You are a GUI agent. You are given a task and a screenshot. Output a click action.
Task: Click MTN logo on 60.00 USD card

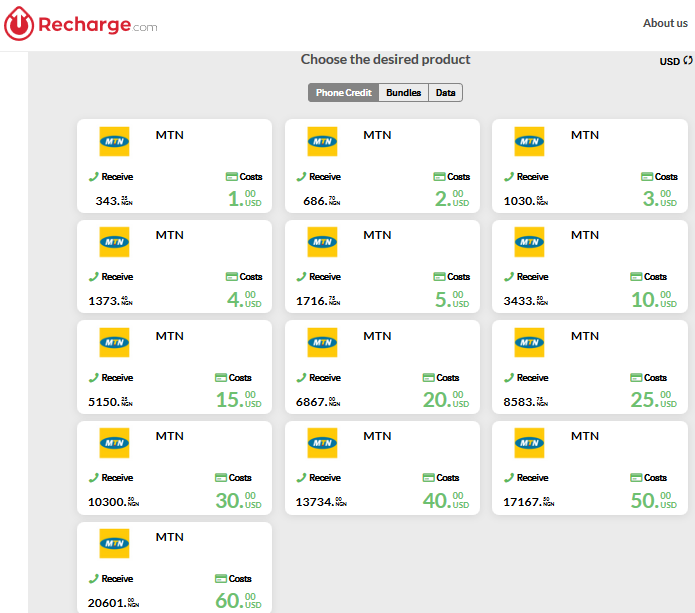(114, 544)
